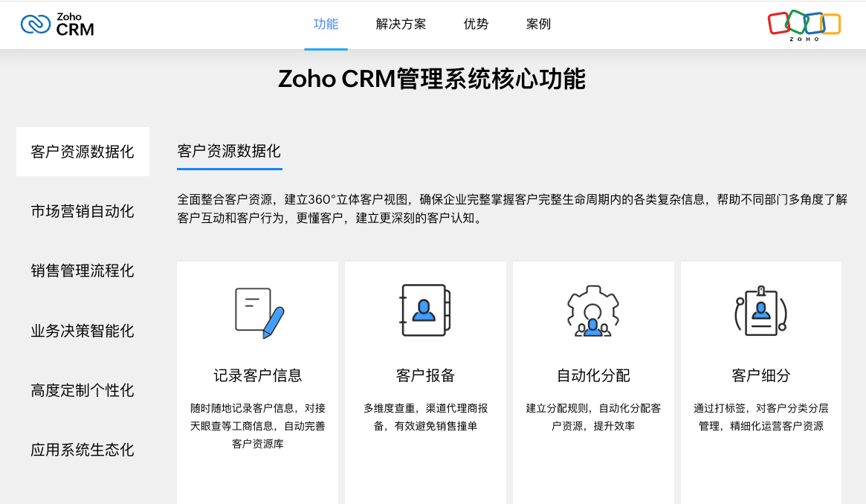Open the 解决方案 navigation tab

tap(401, 24)
